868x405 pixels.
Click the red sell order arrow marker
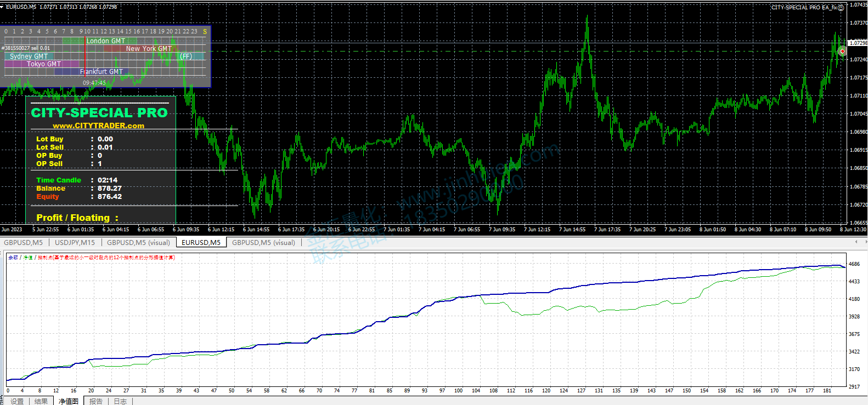click(842, 52)
